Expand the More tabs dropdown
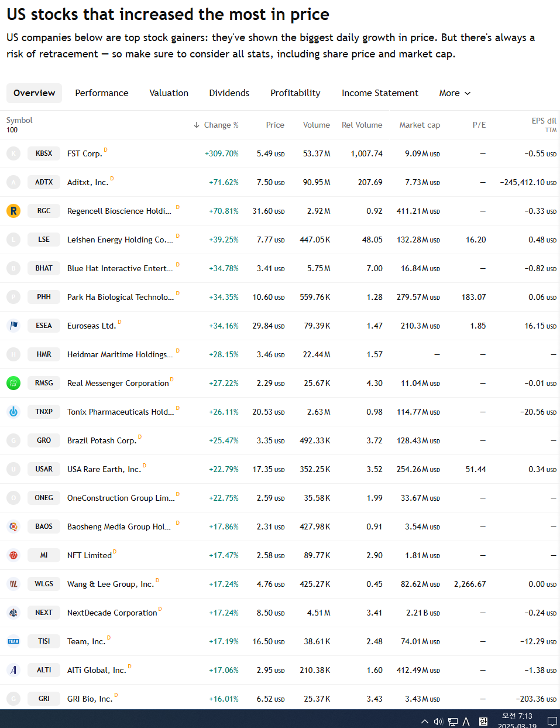The height and width of the screenshot is (728, 560). pos(455,93)
